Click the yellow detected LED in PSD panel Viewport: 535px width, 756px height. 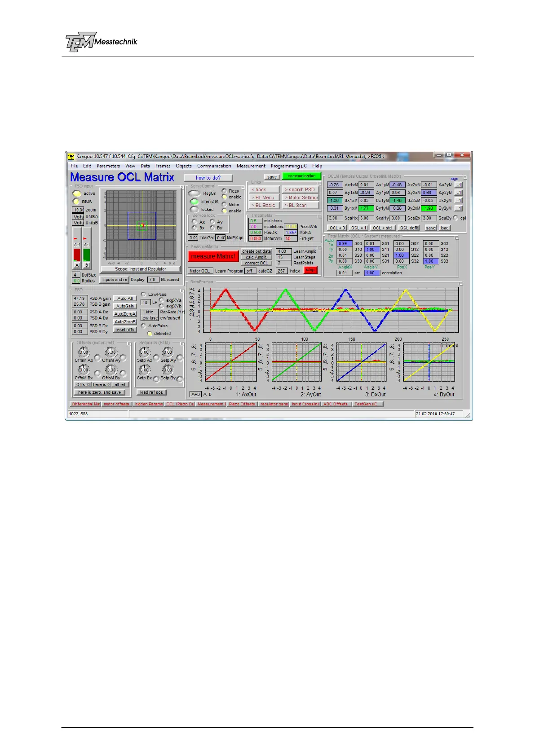tap(150, 334)
